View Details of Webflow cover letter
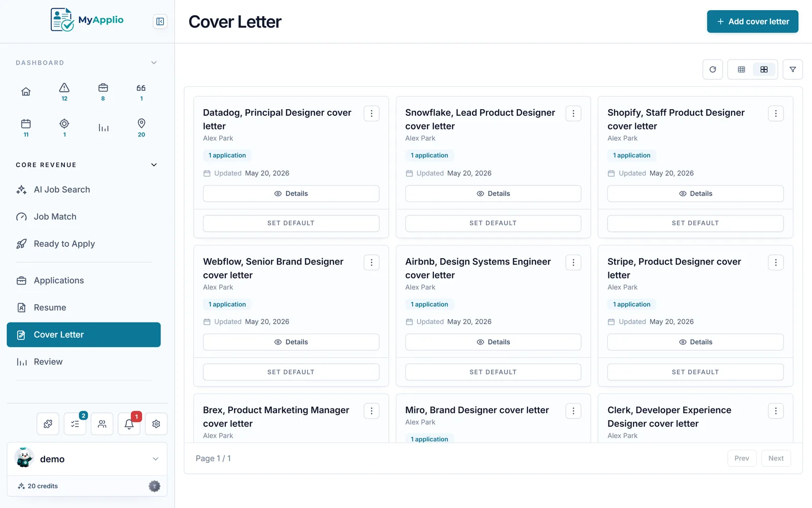Screen dimensions: 812x508 [291, 342]
